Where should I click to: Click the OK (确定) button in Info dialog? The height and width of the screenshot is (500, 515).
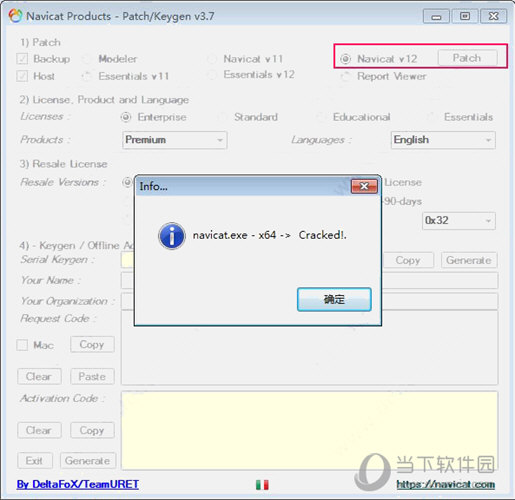[x=334, y=299]
